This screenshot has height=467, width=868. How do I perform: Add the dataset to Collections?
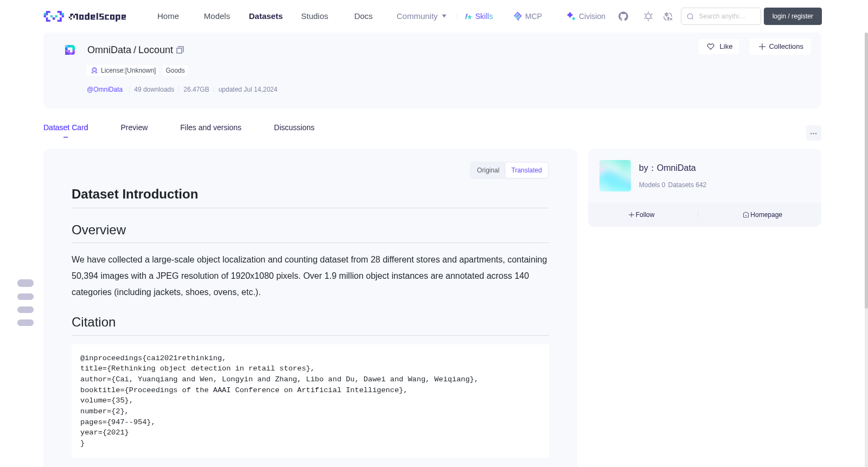(780, 47)
